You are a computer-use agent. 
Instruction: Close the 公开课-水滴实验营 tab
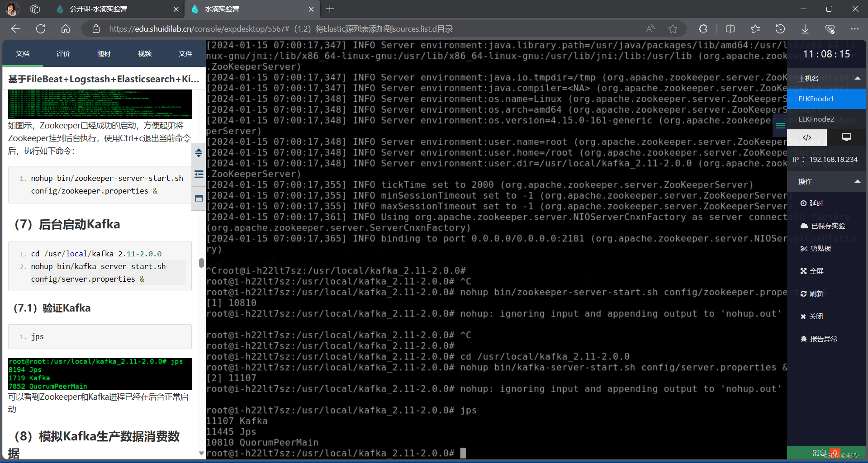click(x=176, y=9)
